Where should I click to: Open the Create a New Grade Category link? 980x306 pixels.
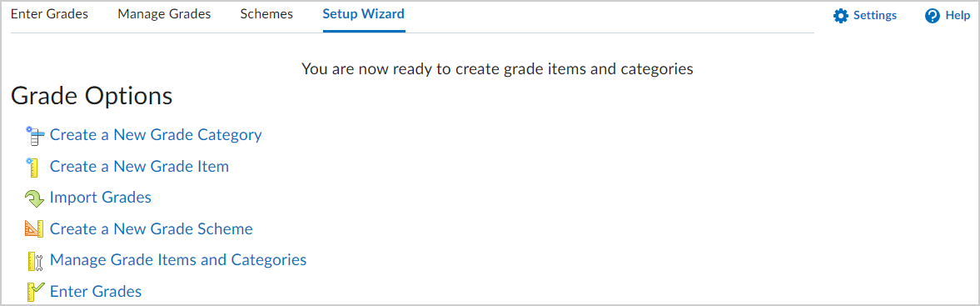156,134
